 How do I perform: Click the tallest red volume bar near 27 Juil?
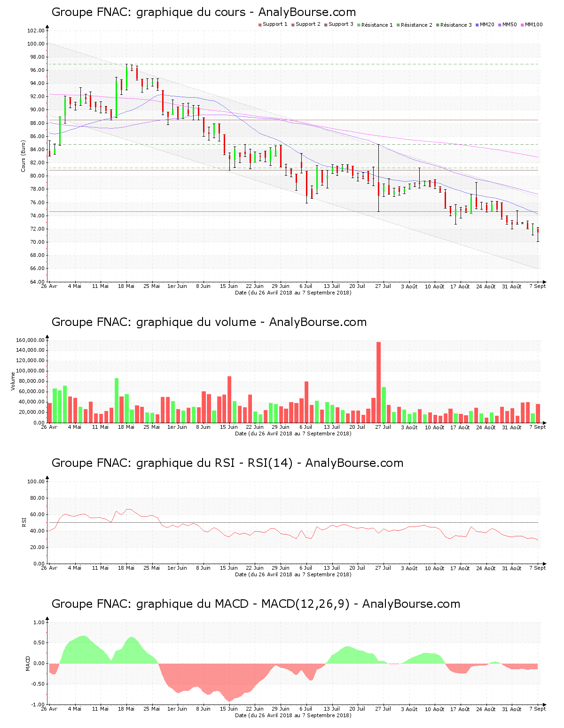378,382
